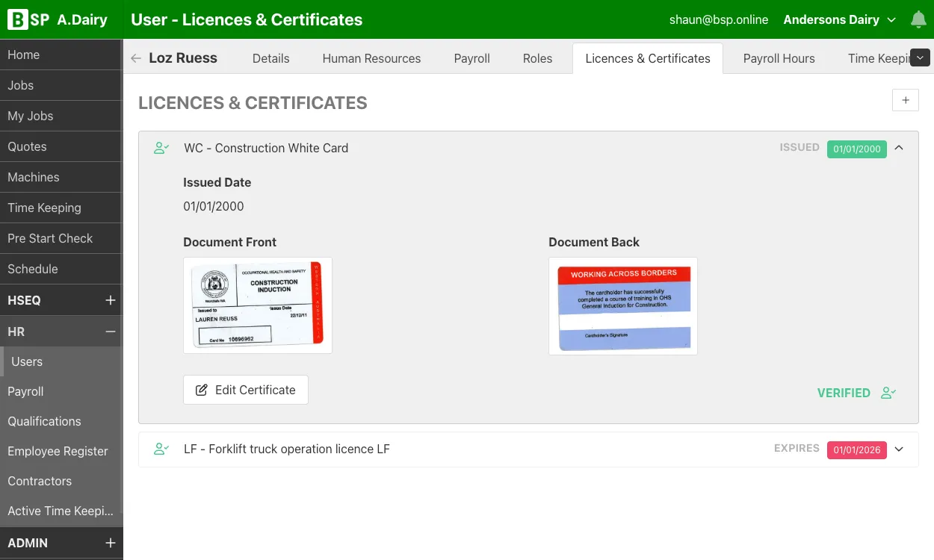Switch to the Details tab
This screenshot has height=560, width=934.
coord(270,58)
